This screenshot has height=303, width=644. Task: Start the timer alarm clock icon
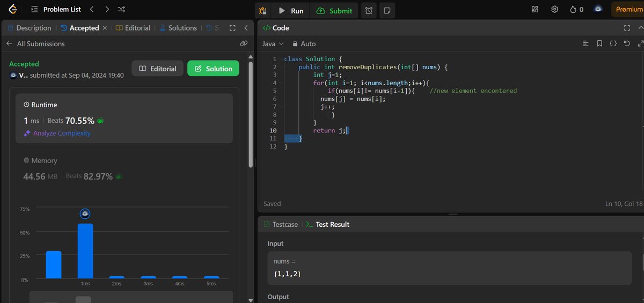[369, 11]
